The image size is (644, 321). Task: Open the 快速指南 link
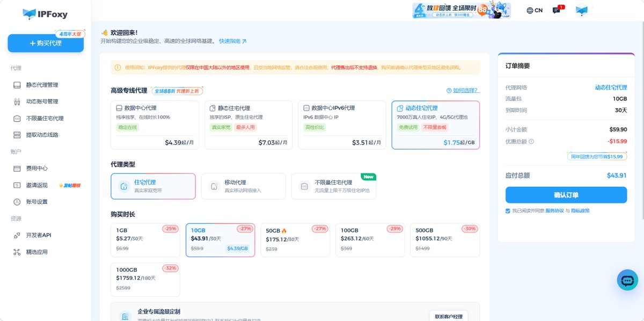pyautogui.click(x=232, y=41)
